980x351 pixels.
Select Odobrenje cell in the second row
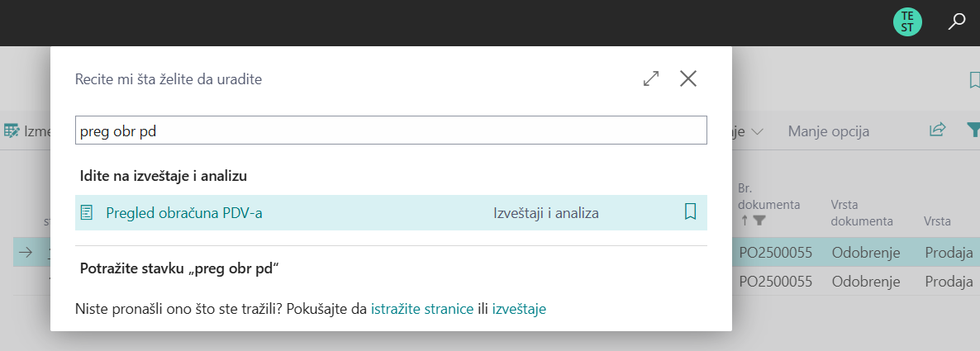(x=865, y=281)
